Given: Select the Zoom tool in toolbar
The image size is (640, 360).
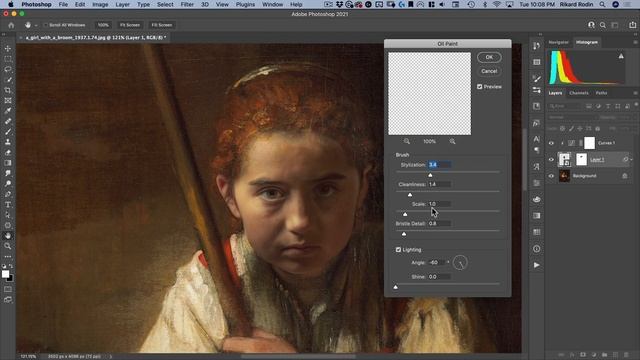Looking at the screenshot, I should 8,246.
